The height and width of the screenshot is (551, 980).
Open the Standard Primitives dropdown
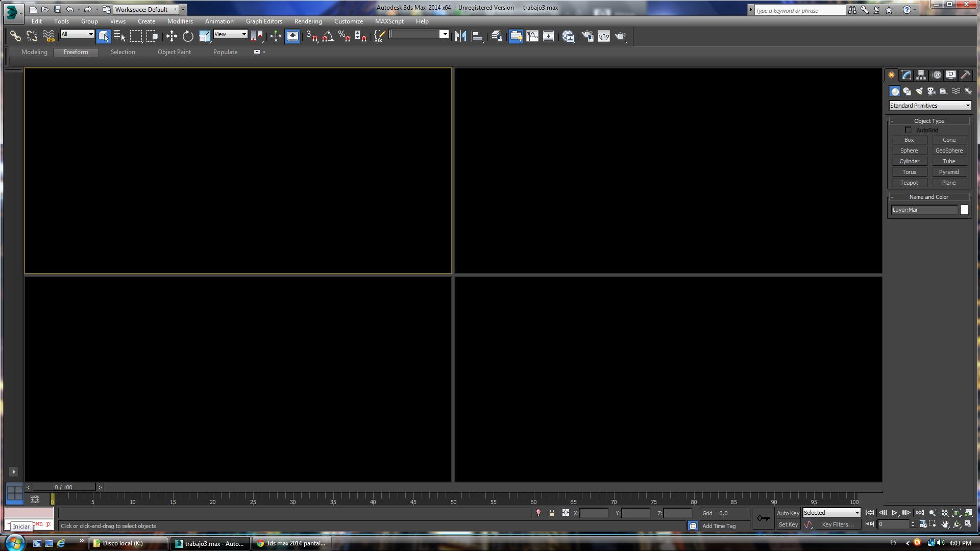pos(929,106)
